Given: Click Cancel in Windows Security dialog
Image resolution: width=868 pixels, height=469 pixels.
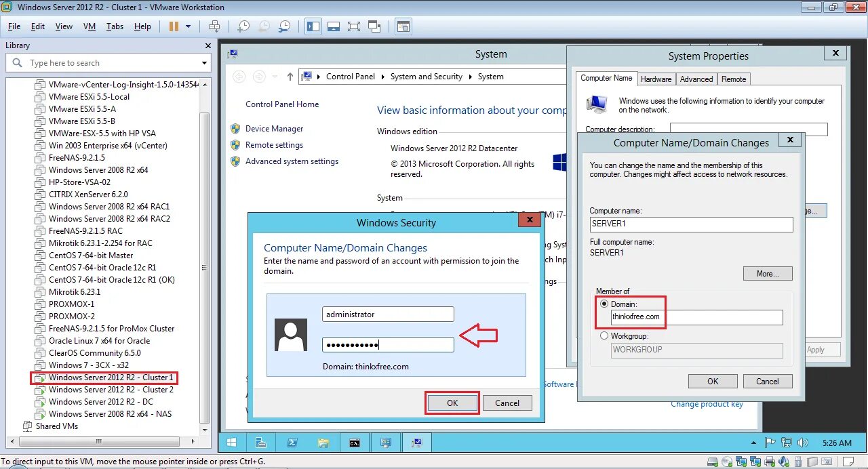Looking at the screenshot, I should (x=507, y=403).
